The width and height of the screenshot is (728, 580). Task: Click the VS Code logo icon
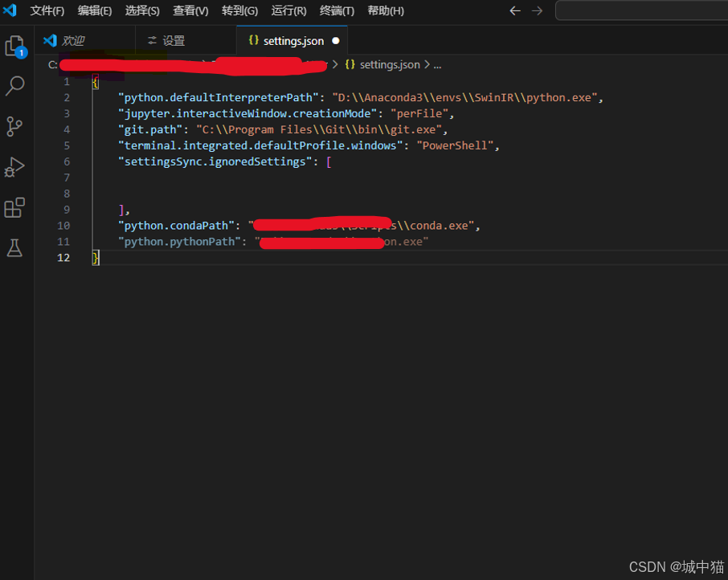(10, 10)
